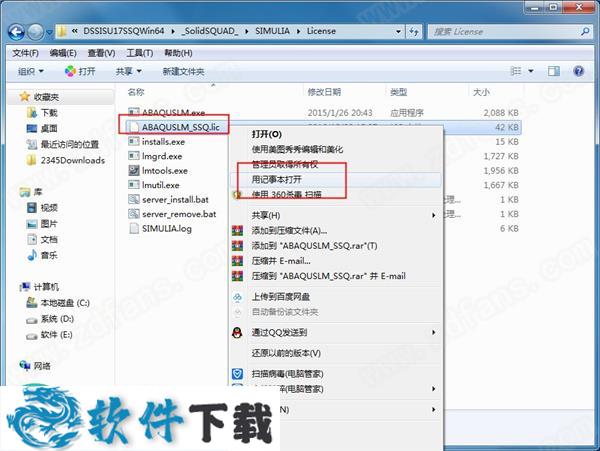
Task: Open the 帮助(H) menu
Action: point(178,53)
